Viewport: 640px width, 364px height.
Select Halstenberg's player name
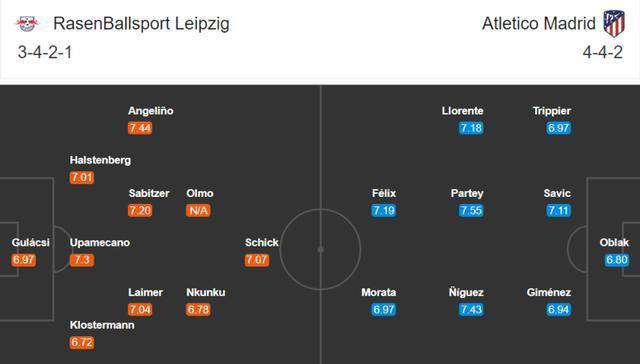100,160
